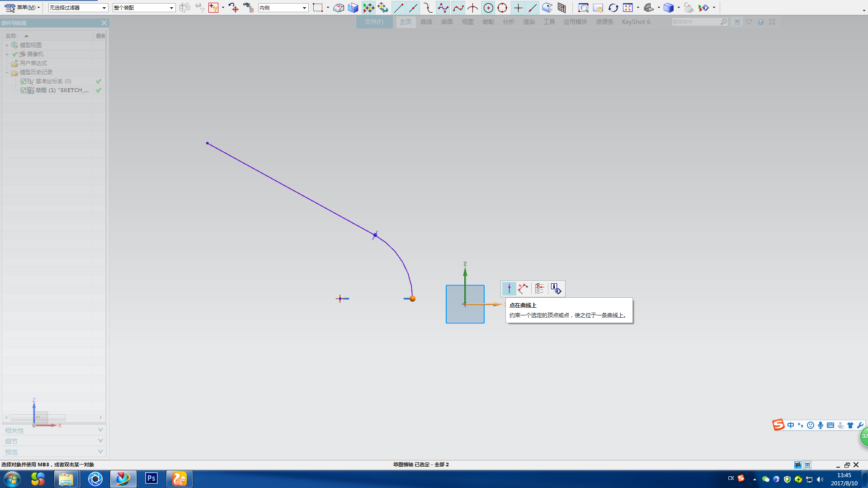Open the 整个装配 scope dropdown
868x488 pixels.
pyautogui.click(x=144, y=8)
